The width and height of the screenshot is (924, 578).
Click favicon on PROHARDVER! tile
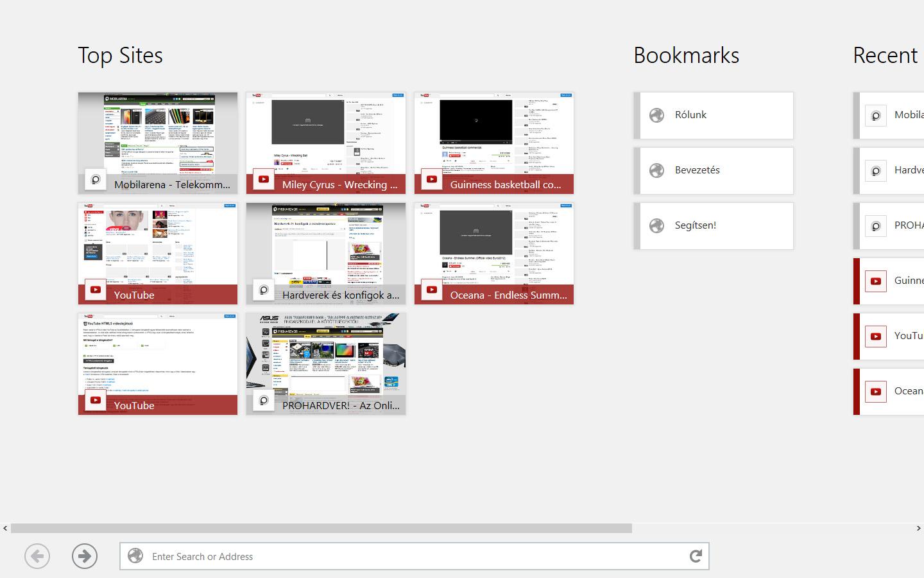pos(264,400)
